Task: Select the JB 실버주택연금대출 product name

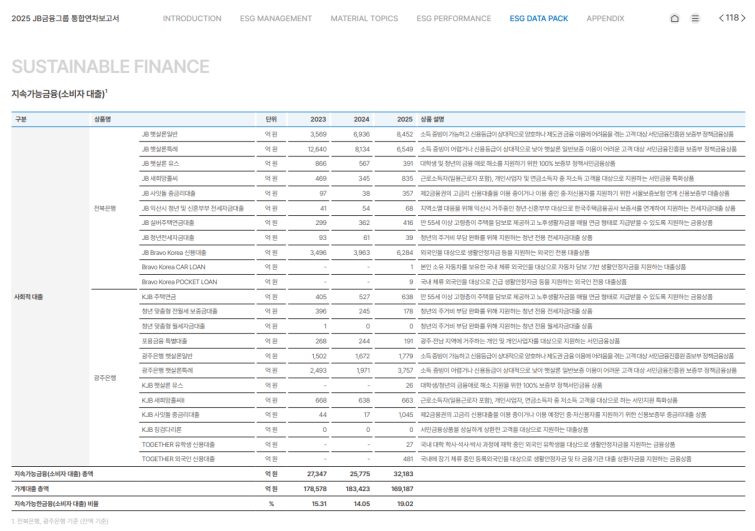Action: pyautogui.click(x=168, y=223)
